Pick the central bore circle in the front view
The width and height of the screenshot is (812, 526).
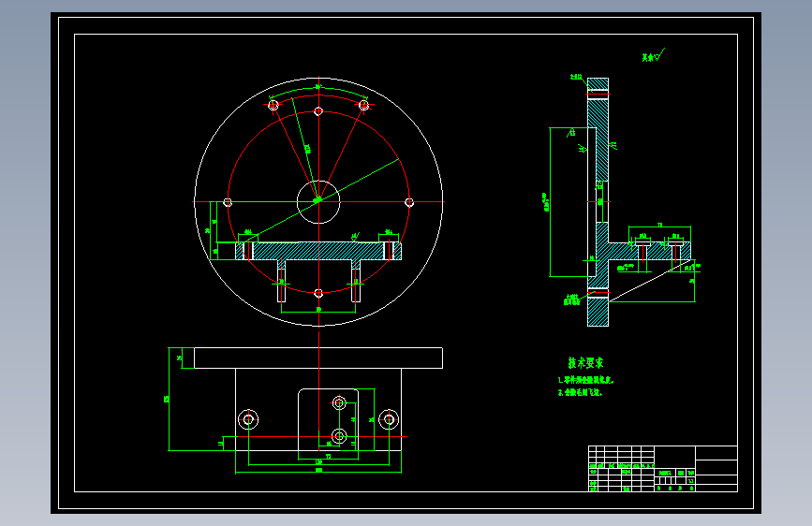[x=318, y=202]
